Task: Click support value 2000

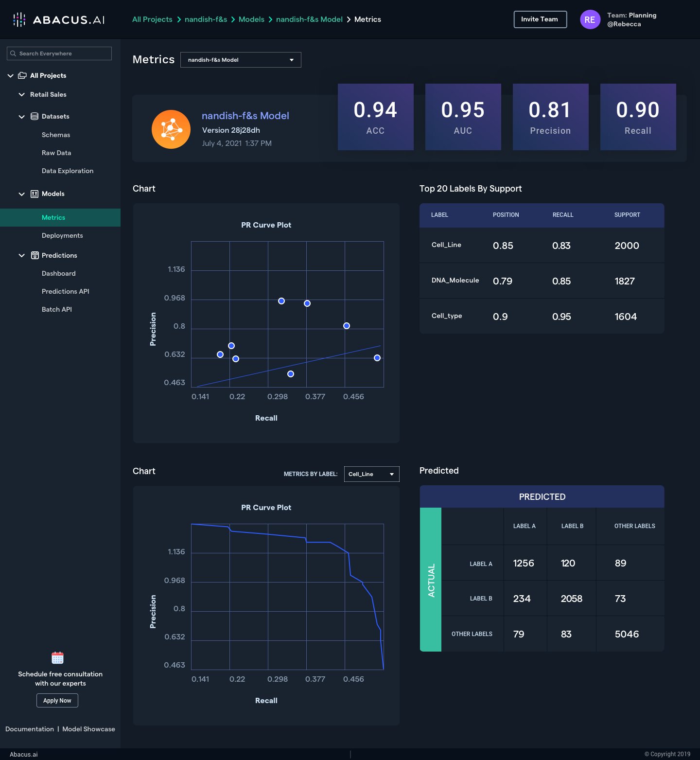Action: click(627, 246)
